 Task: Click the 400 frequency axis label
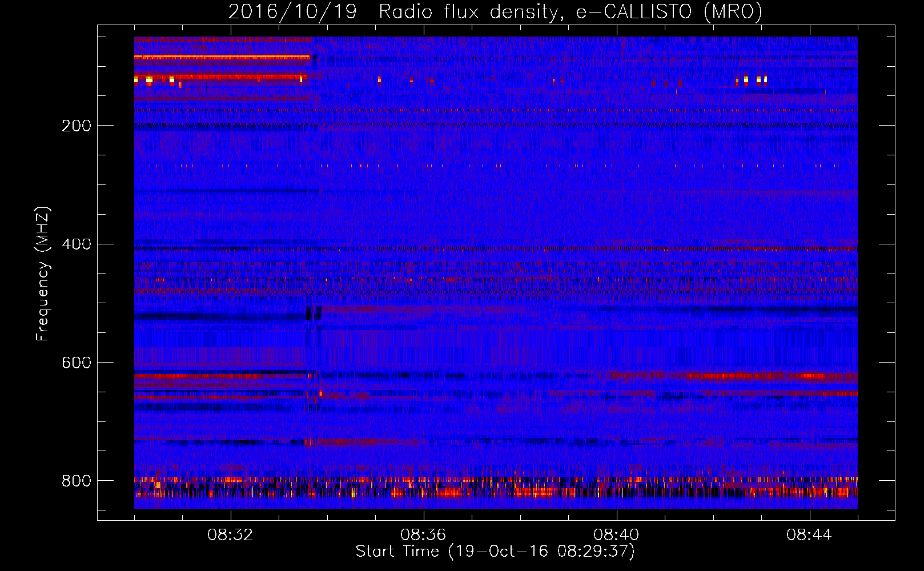coord(76,244)
